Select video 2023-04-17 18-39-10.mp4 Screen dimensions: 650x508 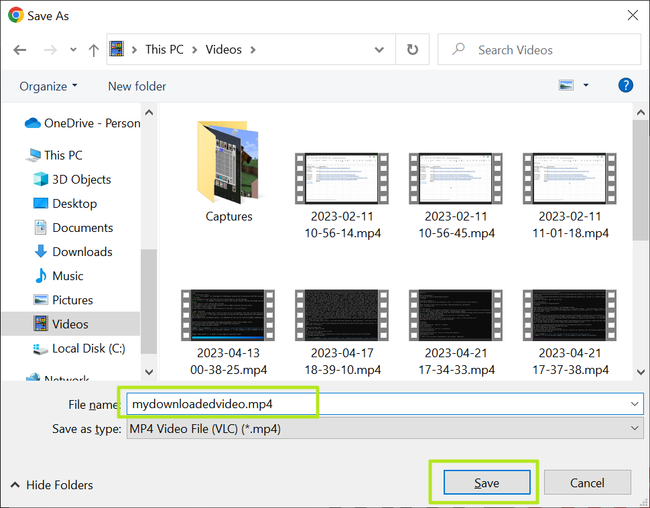click(x=342, y=332)
